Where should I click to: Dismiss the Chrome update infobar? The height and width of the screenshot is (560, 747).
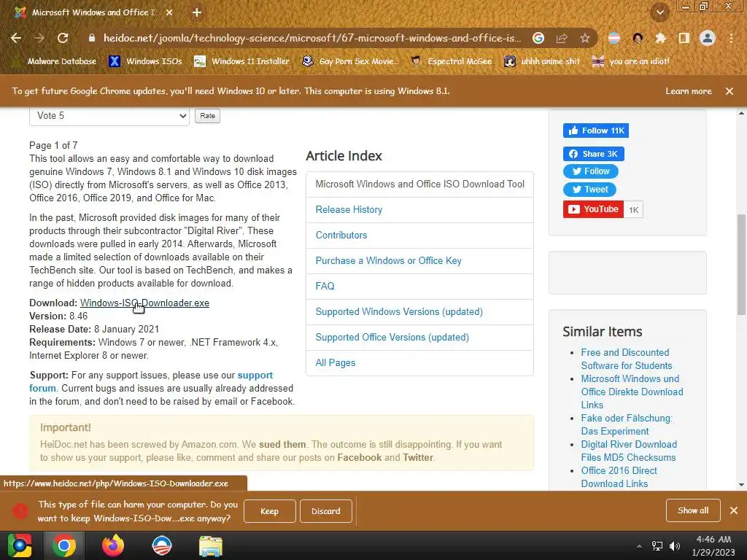[729, 91]
